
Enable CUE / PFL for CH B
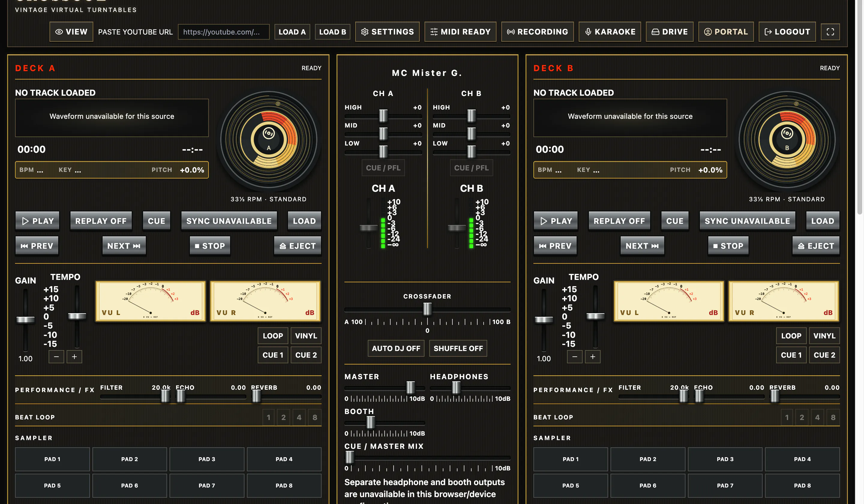tap(471, 168)
